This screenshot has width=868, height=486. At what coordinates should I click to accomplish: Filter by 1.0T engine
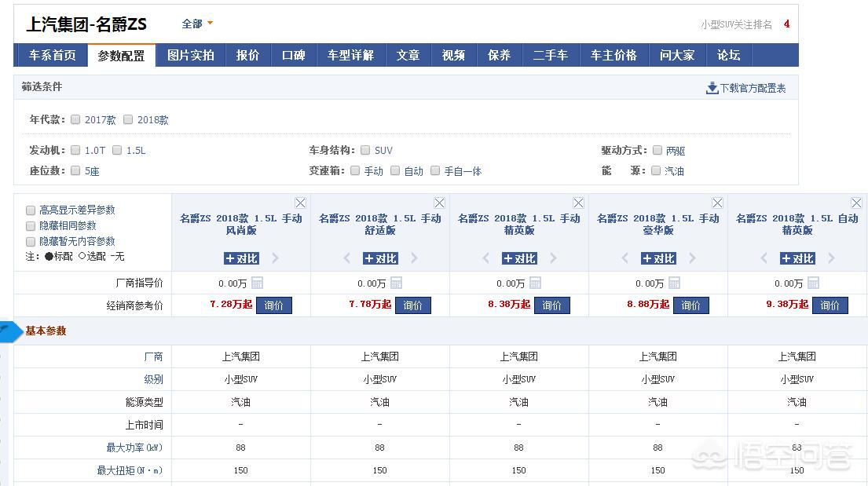coord(76,150)
